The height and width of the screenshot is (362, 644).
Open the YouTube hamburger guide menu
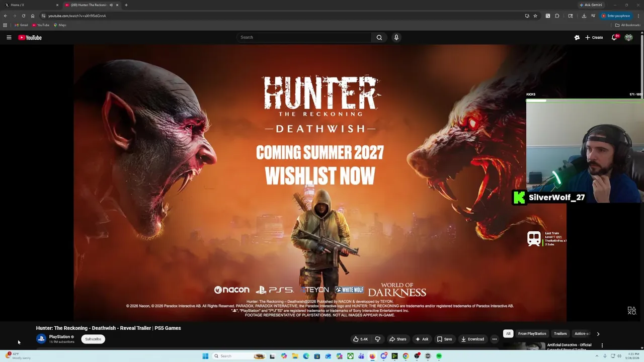click(9, 37)
